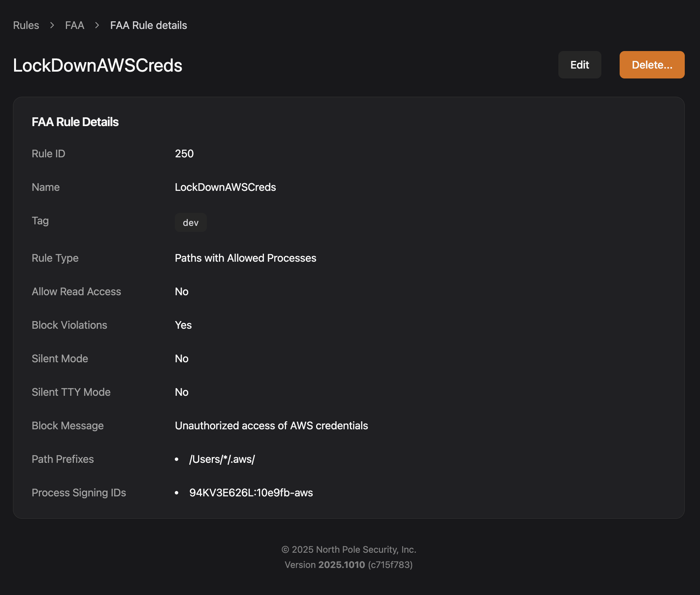
Task: Click the Rule ID value 250
Action: [184, 154]
